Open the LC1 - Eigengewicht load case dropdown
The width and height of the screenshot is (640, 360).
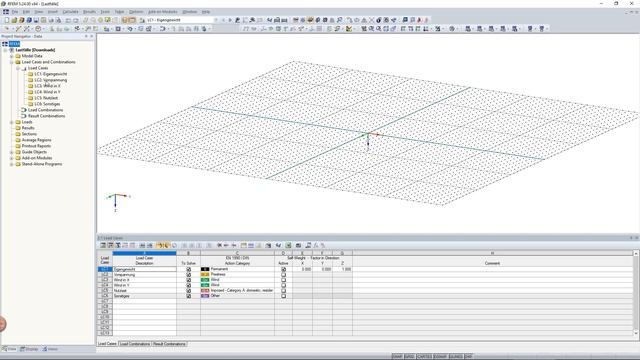point(216,20)
